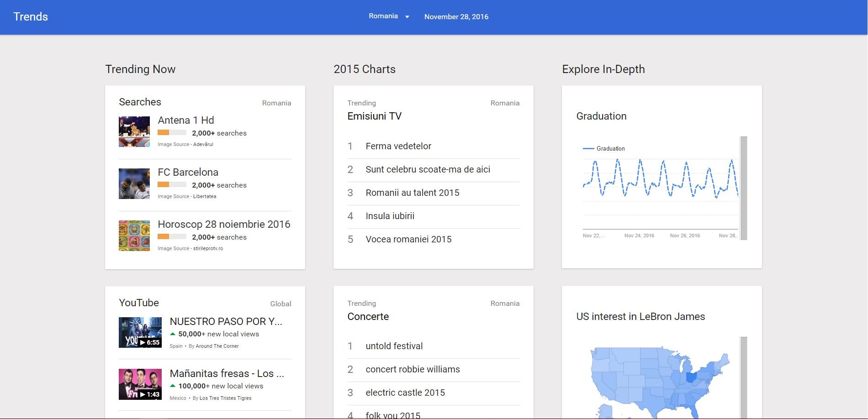Open FC Barcelona thumbnail image
This screenshot has height=419, width=868.
click(134, 183)
